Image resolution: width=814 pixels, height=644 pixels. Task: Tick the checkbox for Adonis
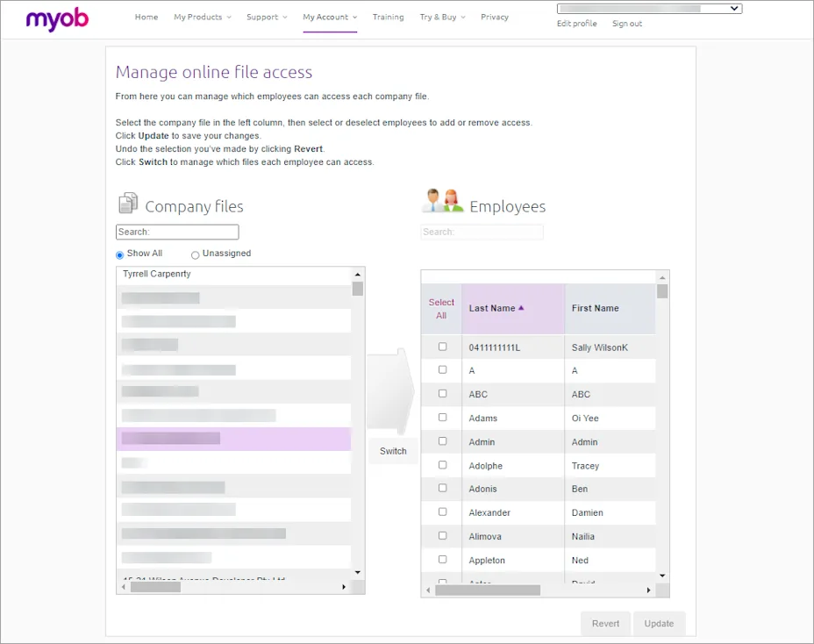tap(442, 488)
